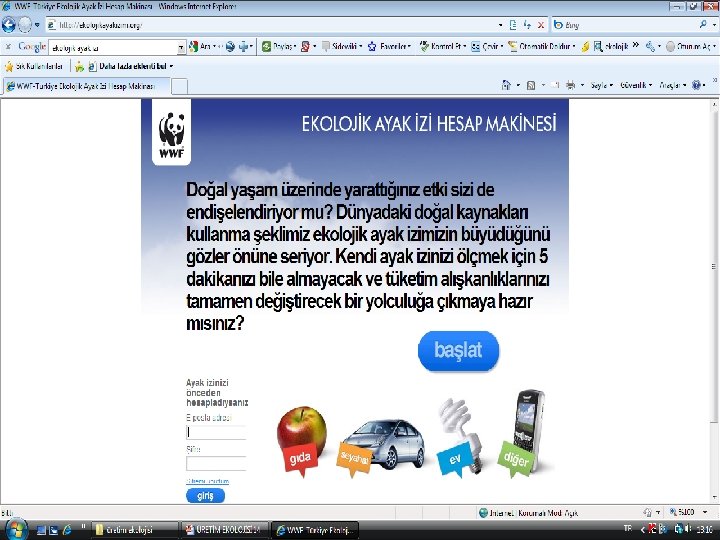Click the blue Help question mark icon
Screen dimensions: 720x540
coord(696,85)
